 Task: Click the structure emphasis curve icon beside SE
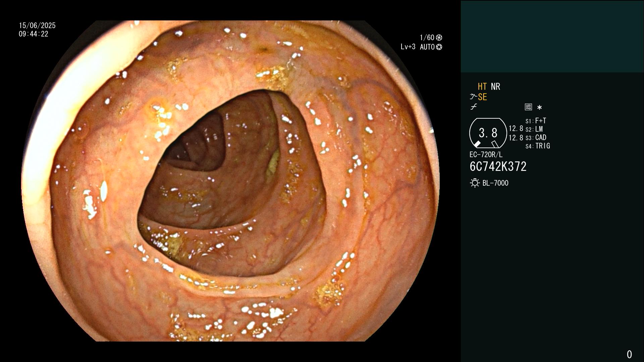[473, 97]
